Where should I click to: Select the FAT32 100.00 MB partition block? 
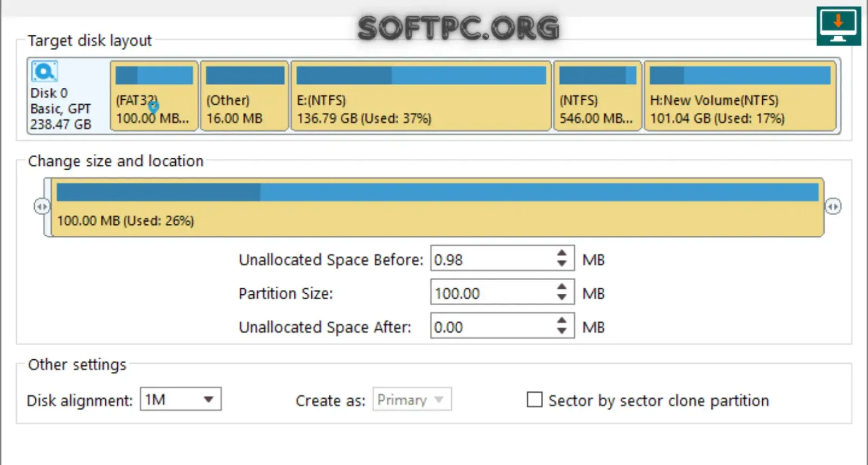154,95
